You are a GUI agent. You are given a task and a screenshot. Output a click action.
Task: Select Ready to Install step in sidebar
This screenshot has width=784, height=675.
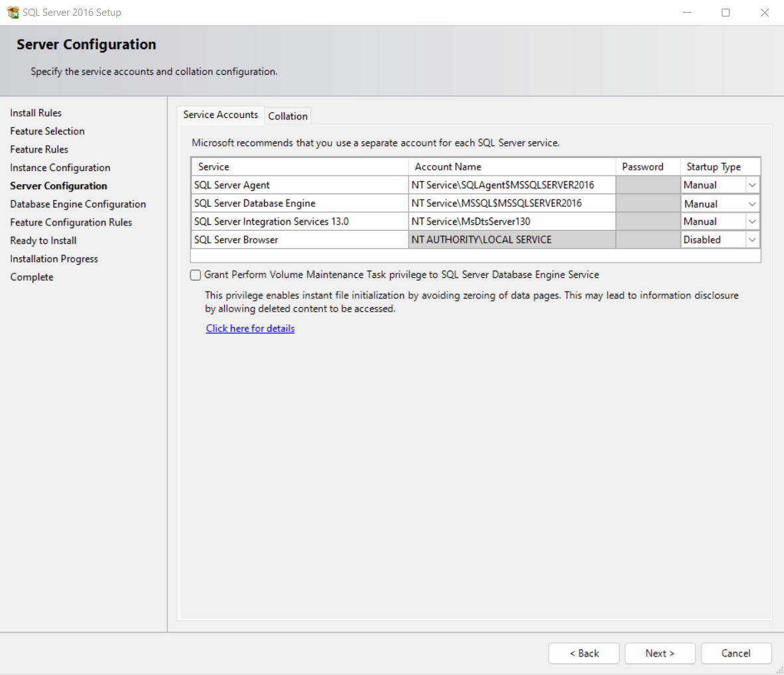pos(43,241)
